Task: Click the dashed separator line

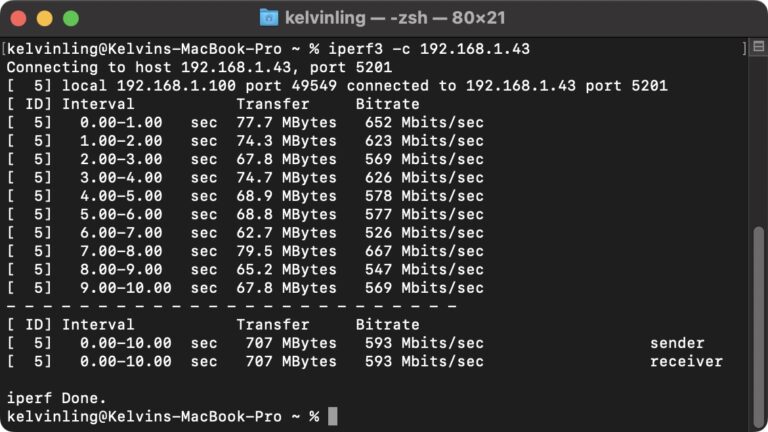Action: click(x=231, y=306)
